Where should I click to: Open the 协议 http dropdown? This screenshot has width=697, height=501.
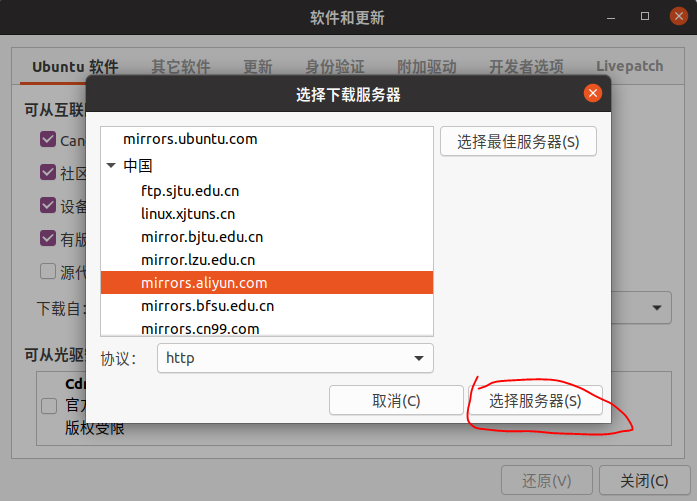[295, 358]
